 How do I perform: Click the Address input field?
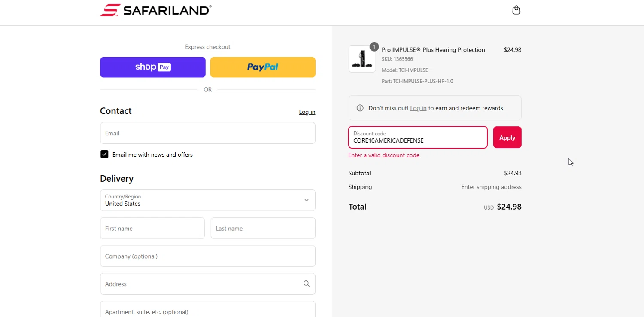[200, 284]
